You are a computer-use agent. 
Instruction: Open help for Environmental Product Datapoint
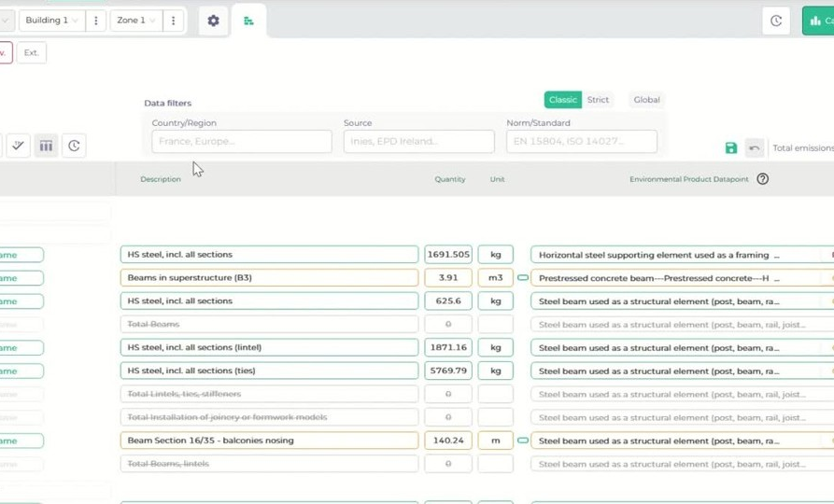click(x=763, y=179)
